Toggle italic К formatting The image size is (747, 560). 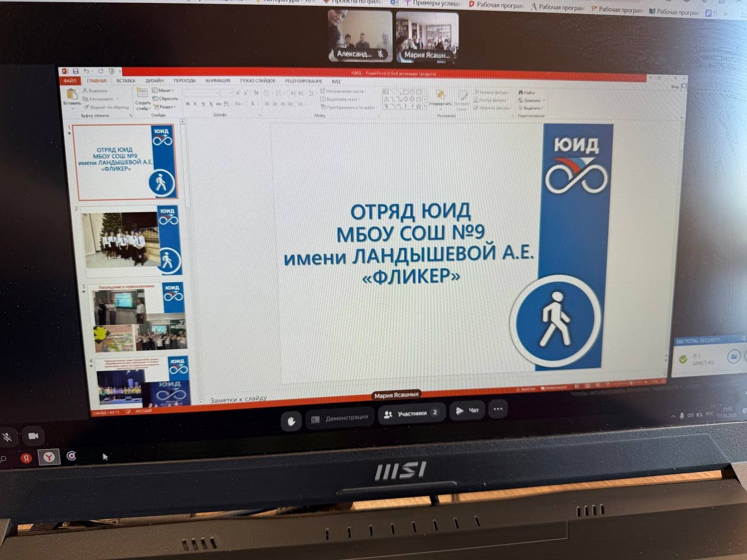[196, 104]
